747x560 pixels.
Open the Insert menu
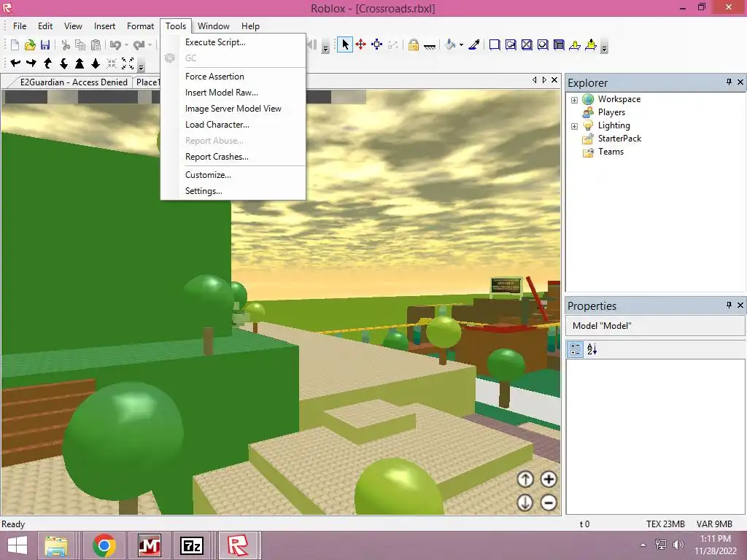104,26
